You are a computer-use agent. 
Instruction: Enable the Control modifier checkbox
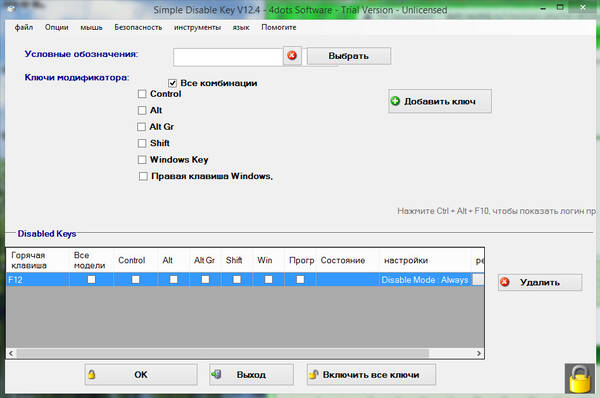tap(142, 94)
